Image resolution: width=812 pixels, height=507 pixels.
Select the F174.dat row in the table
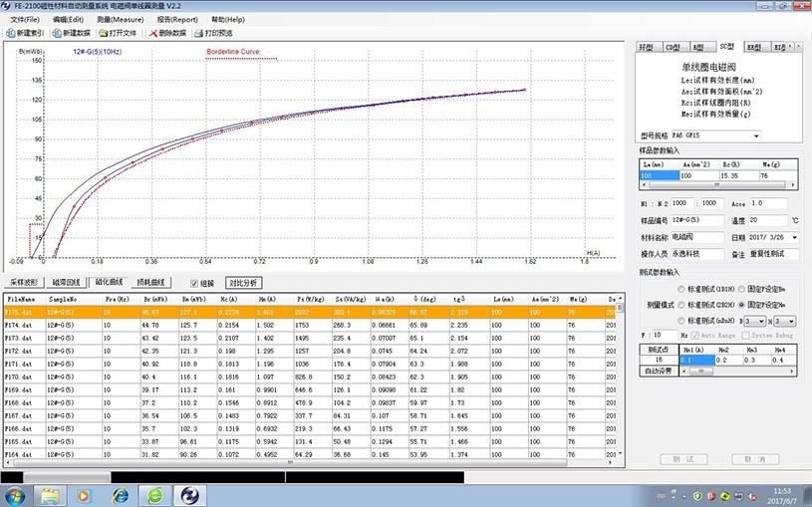310,326
